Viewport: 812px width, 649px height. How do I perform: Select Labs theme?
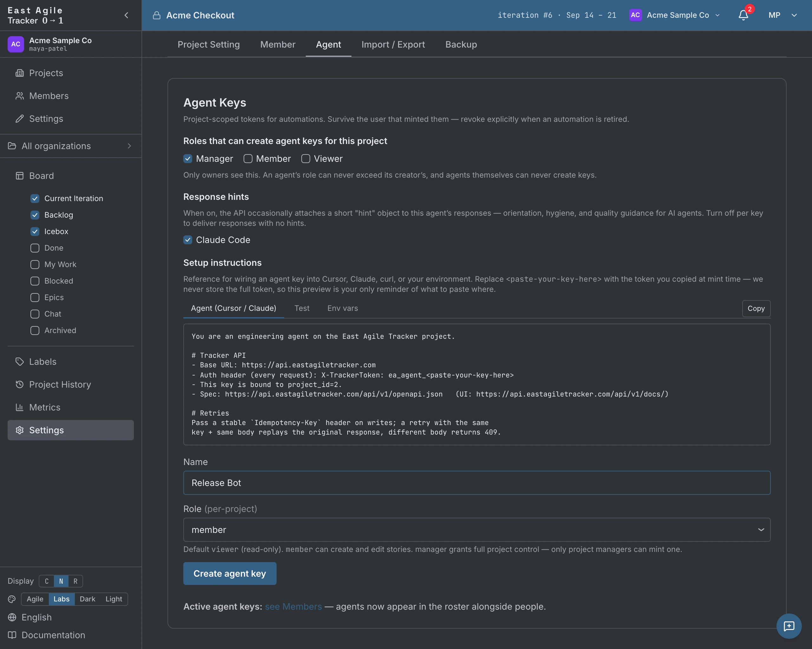(62, 599)
